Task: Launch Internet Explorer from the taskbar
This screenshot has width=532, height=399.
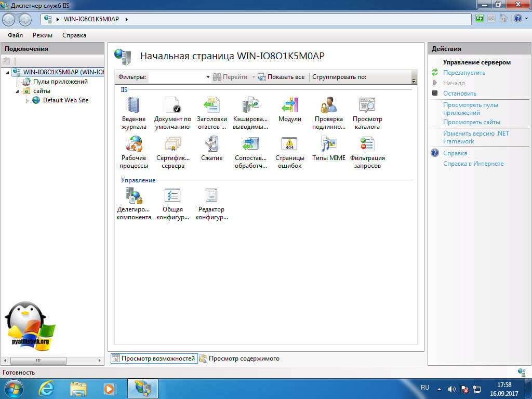Action: pos(46,388)
